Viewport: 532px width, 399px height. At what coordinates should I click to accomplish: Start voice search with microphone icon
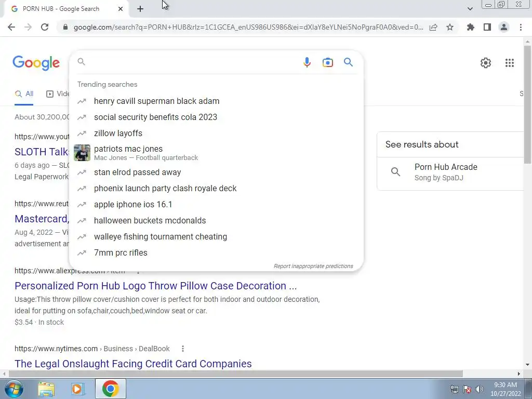coord(307,62)
